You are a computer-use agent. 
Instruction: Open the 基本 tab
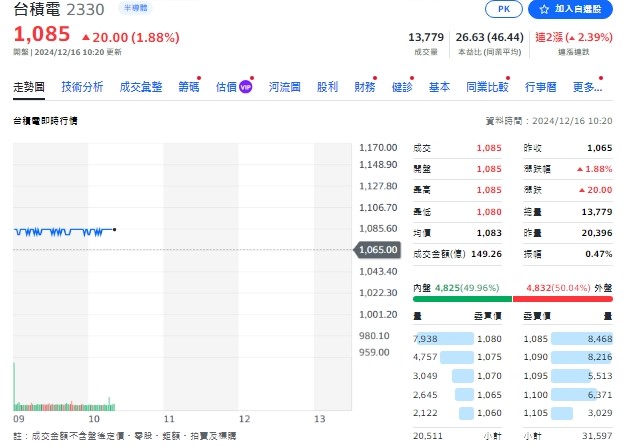tap(439, 87)
